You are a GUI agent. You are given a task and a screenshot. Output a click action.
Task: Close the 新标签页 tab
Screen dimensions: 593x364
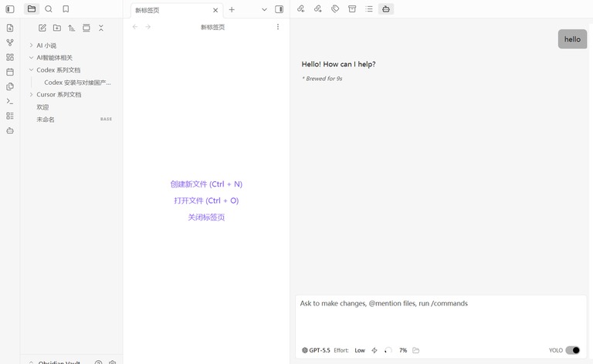(x=215, y=10)
